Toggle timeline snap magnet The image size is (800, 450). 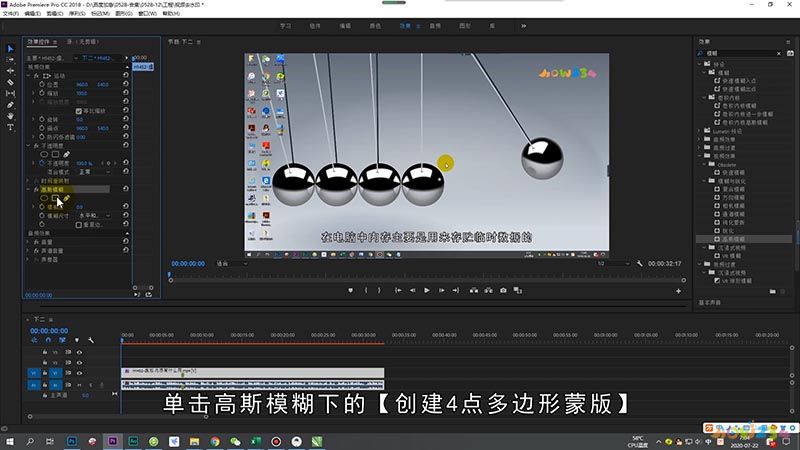click(48, 340)
